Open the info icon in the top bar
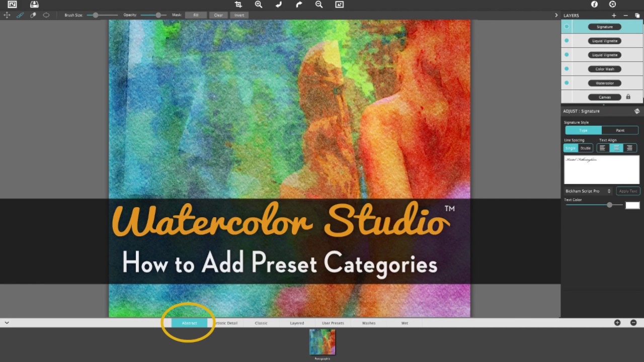Viewport: 644px width, 362px height. pyautogui.click(x=594, y=4)
